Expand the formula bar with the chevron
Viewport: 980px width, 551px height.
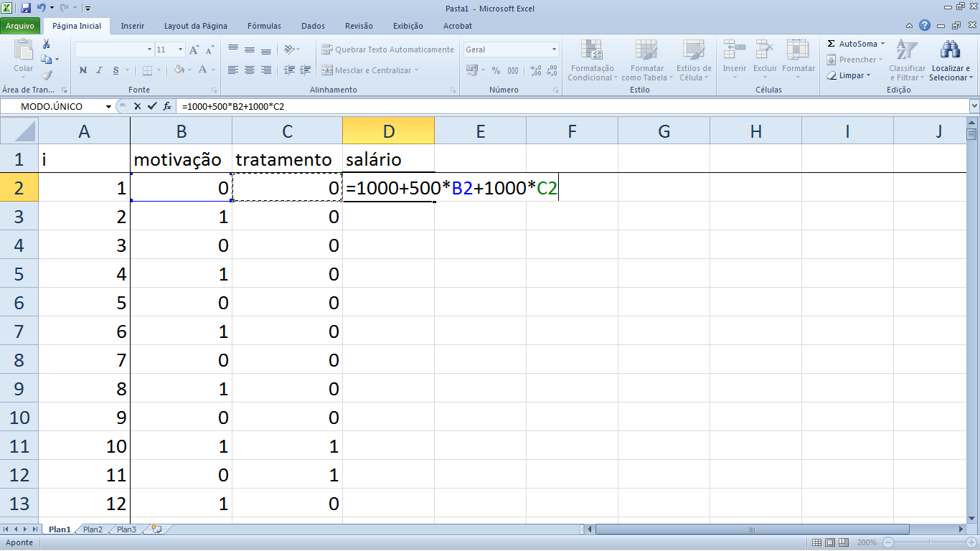pyautogui.click(x=974, y=106)
